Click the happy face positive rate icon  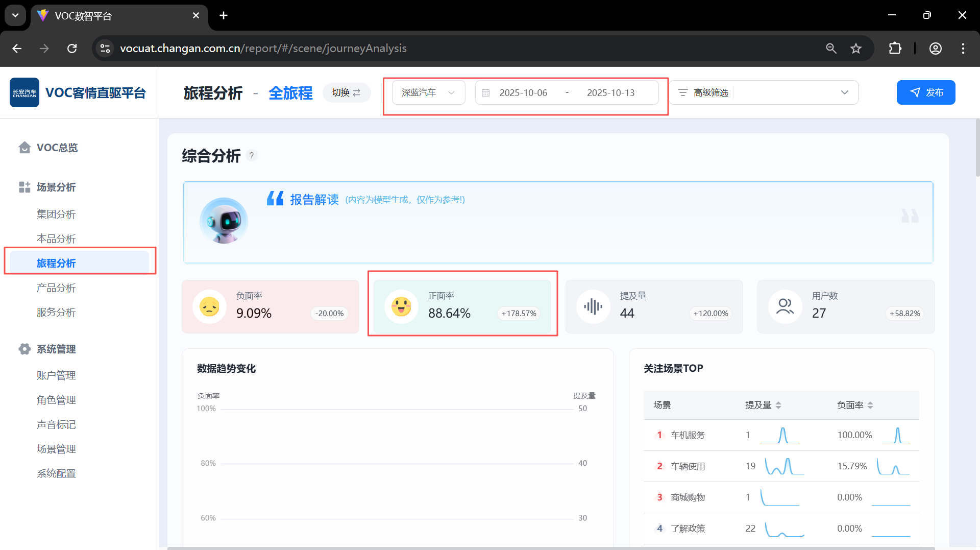[401, 307]
